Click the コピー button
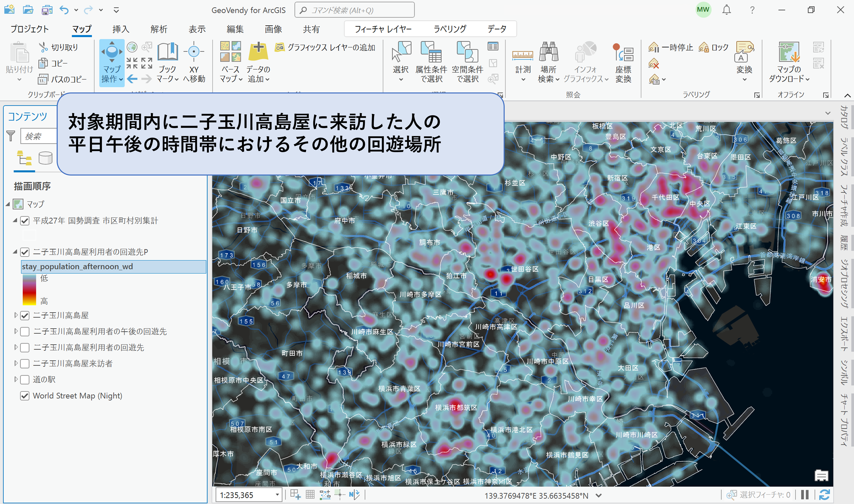The image size is (854, 504). pyautogui.click(x=53, y=63)
